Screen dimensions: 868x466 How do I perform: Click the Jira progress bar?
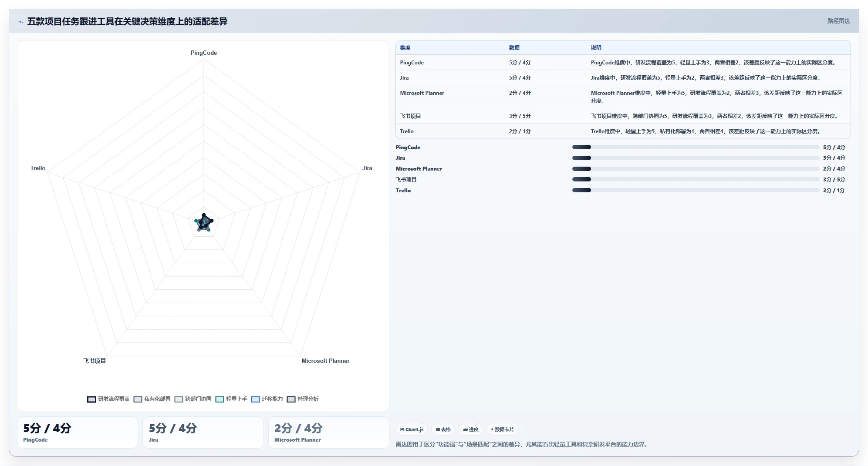(696, 158)
